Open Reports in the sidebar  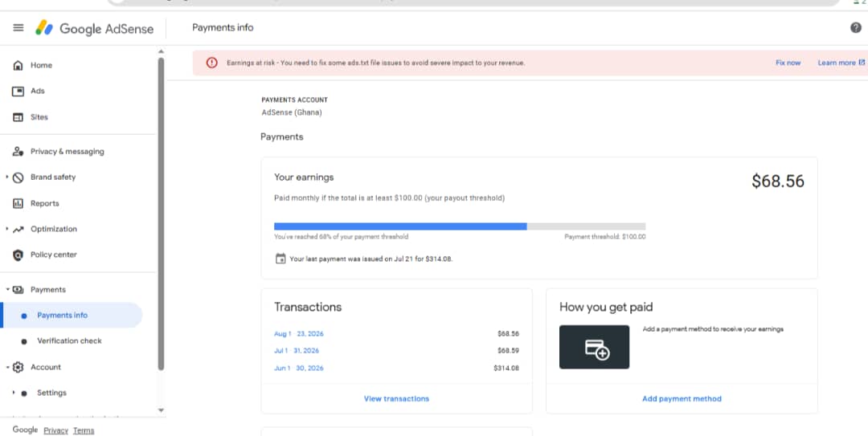[44, 204]
